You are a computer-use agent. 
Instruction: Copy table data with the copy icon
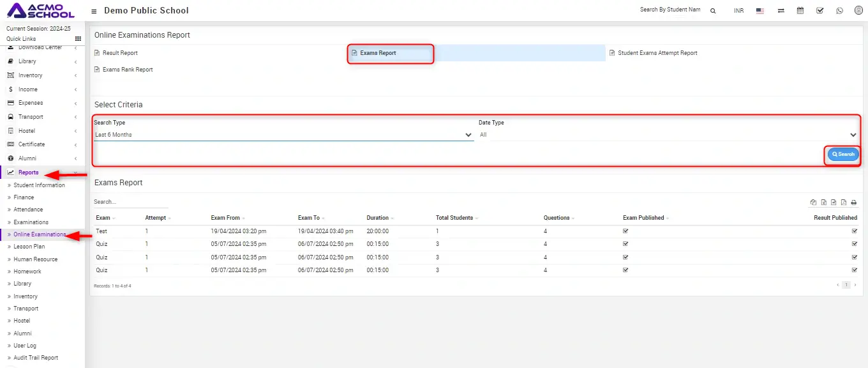coord(813,203)
